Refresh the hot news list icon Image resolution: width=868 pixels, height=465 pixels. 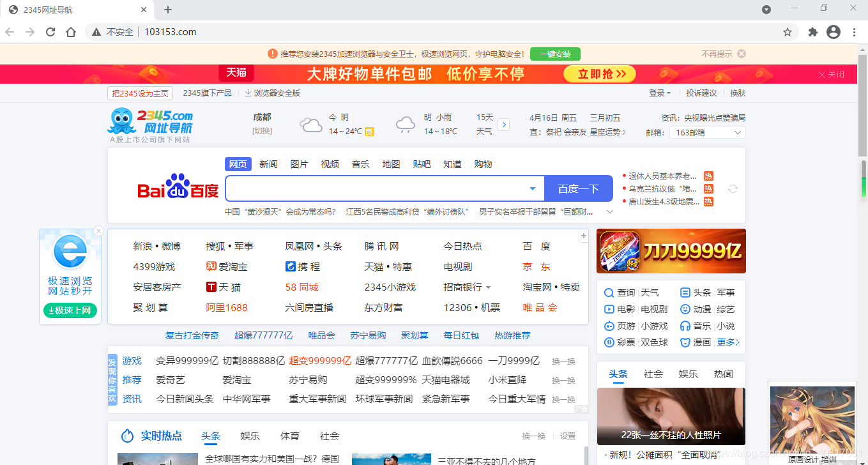tap(733, 188)
